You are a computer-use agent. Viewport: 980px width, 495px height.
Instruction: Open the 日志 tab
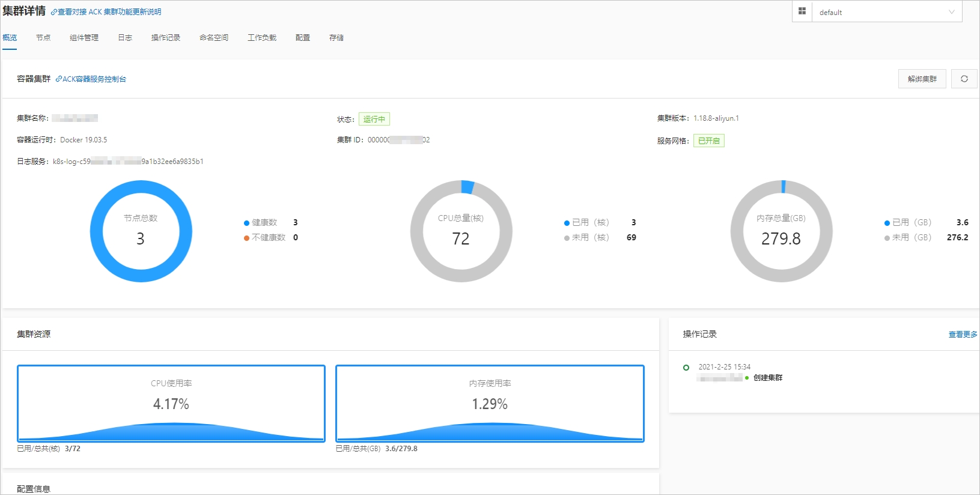(125, 37)
